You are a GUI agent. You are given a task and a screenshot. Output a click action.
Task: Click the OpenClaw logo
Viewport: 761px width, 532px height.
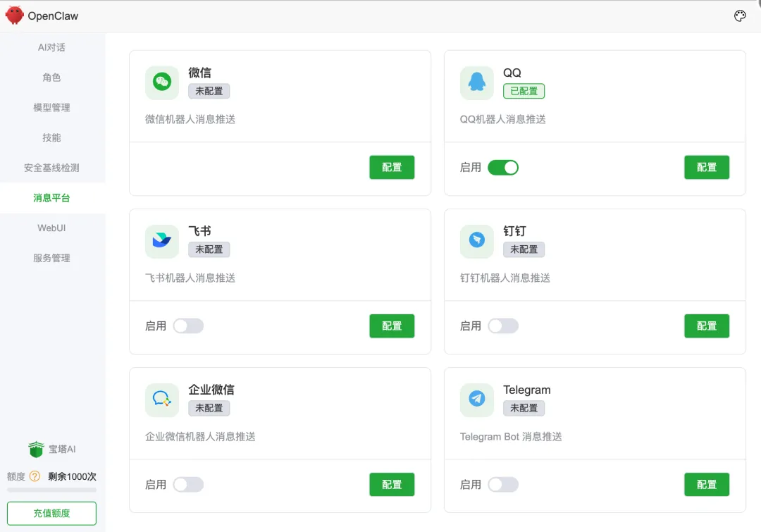(x=13, y=15)
